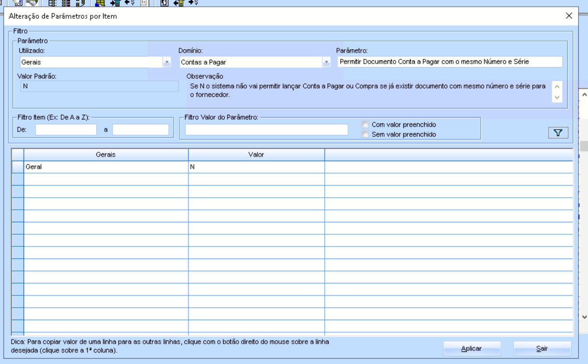Enable the 'Com valor preenchido' checkbox
Viewport: 588px width, 364px height.
tap(365, 124)
